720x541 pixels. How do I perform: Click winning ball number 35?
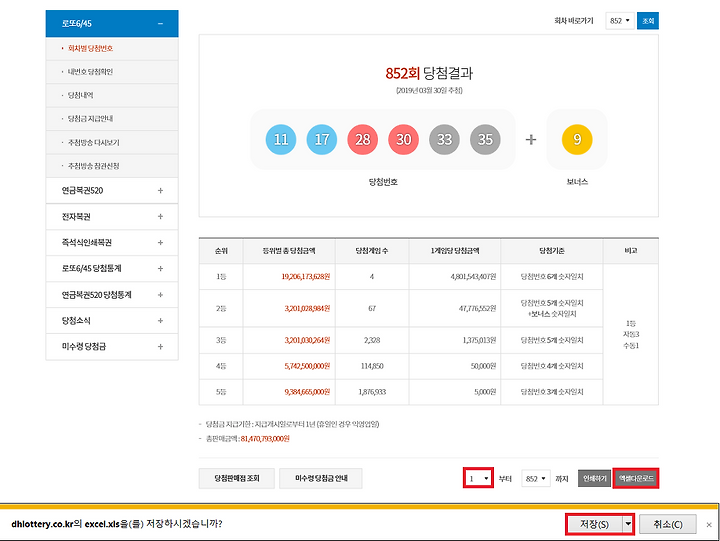(x=485, y=139)
